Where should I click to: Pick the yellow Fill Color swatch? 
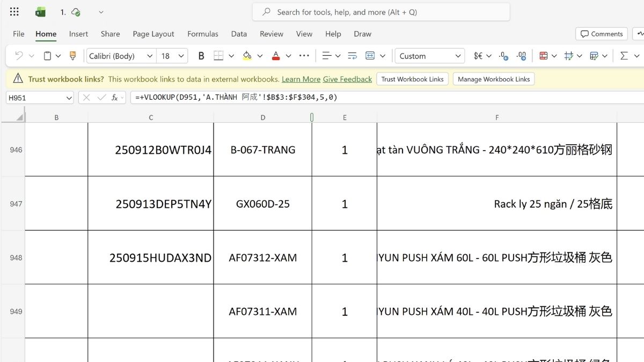248,55
